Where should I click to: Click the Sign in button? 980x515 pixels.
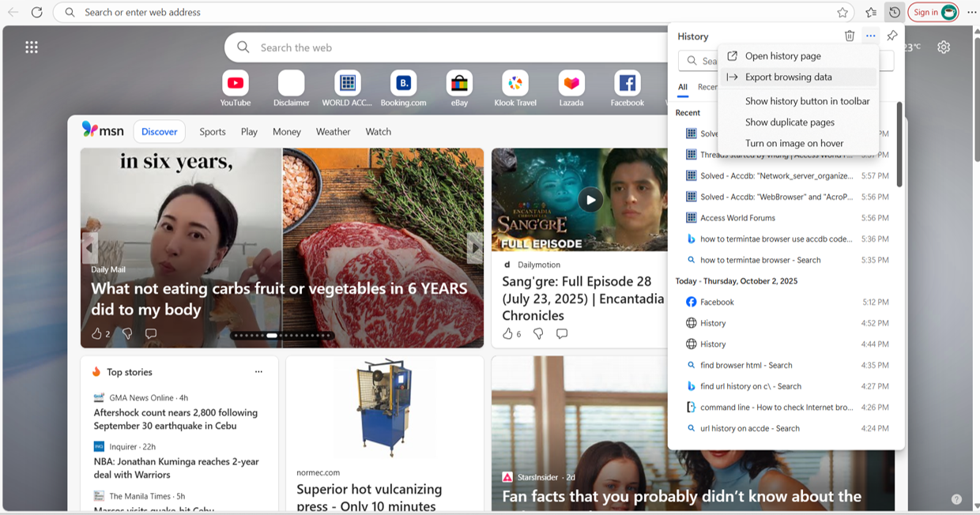pos(925,12)
